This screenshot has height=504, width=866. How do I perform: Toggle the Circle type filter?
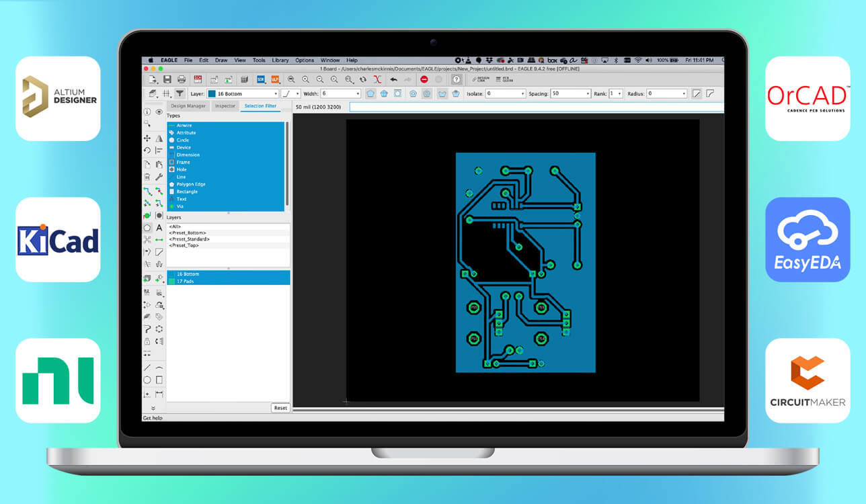click(x=226, y=140)
